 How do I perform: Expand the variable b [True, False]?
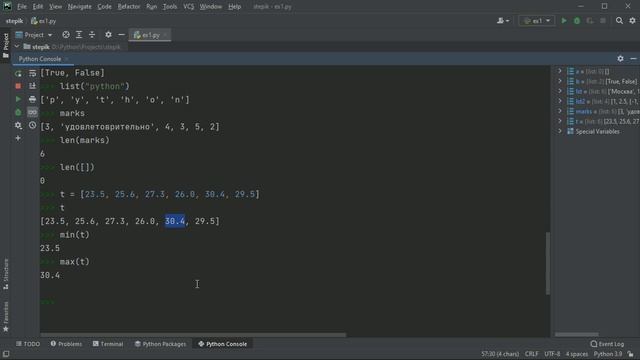click(560, 81)
